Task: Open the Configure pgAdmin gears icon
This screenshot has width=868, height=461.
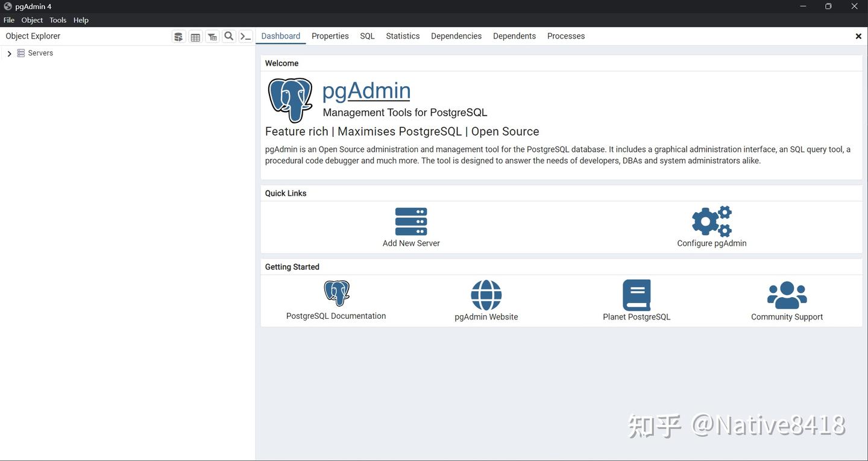Action: [x=711, y=221]
